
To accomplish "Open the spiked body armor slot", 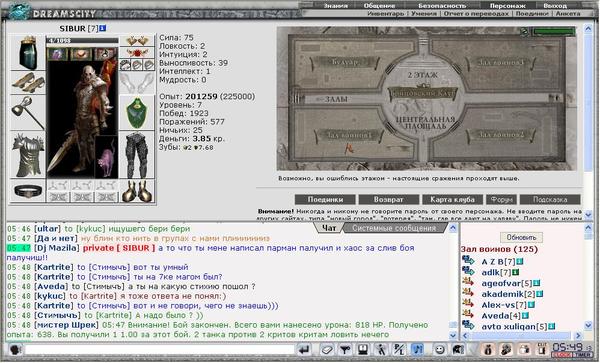I will tap(28, 154).
